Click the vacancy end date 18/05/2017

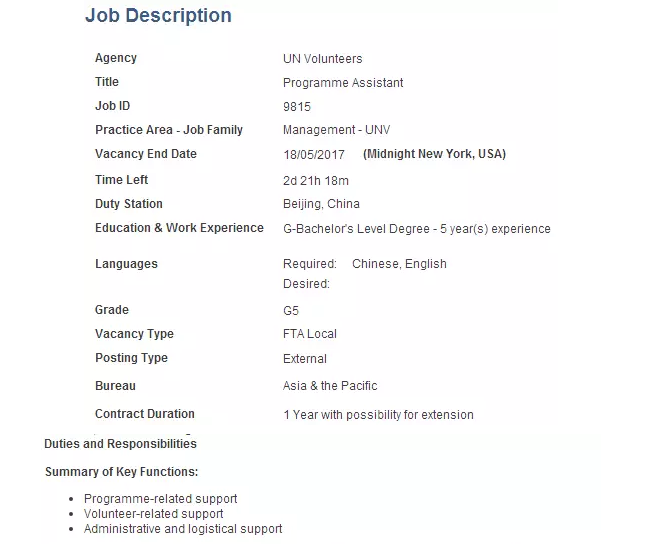pos(314,155)
